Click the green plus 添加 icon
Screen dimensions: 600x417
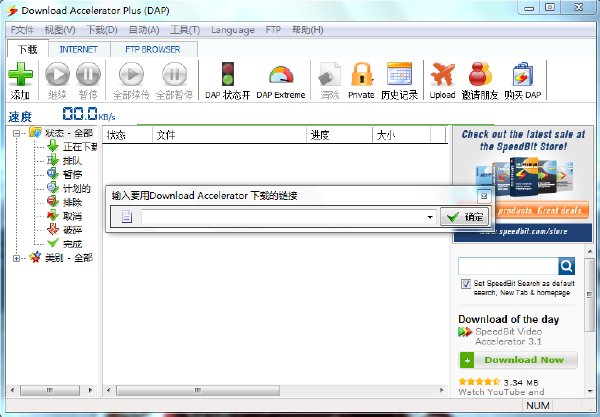click(20, 75)
